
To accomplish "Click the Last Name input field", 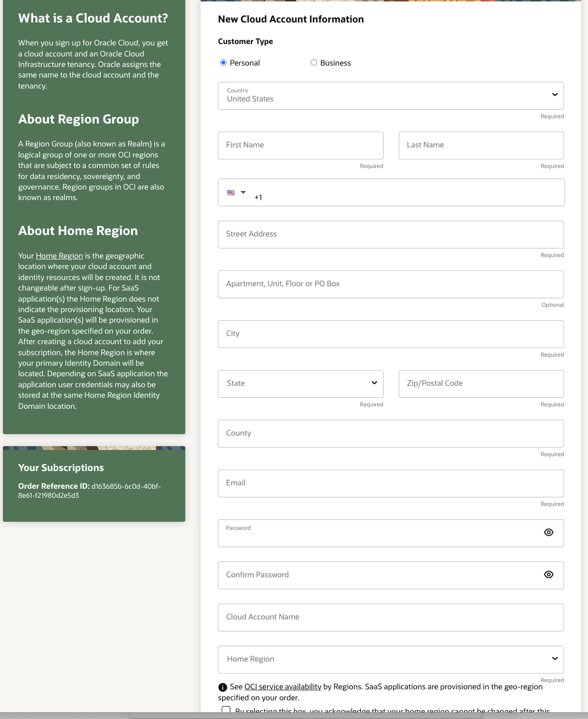I will 481,145.
